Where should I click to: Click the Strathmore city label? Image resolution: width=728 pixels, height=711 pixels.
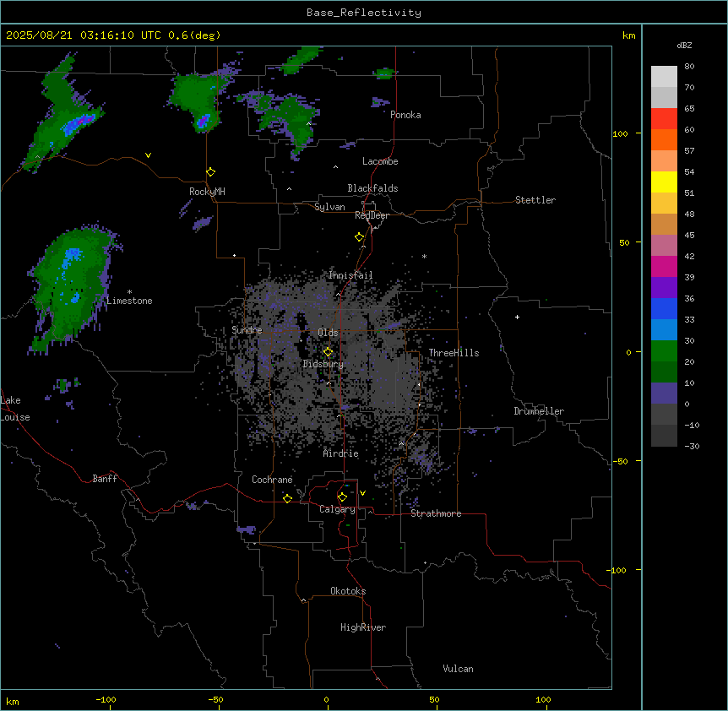436,513
